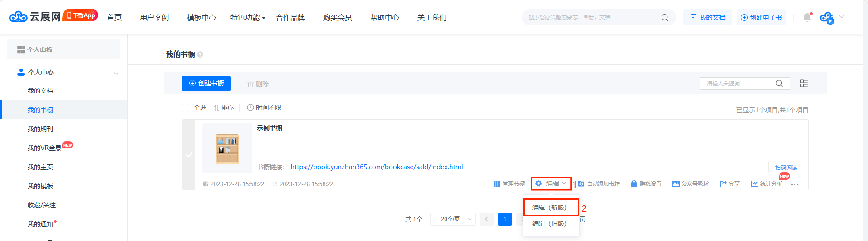
Task: Click the 统计分析 chart icon
Action: [754, 184]
